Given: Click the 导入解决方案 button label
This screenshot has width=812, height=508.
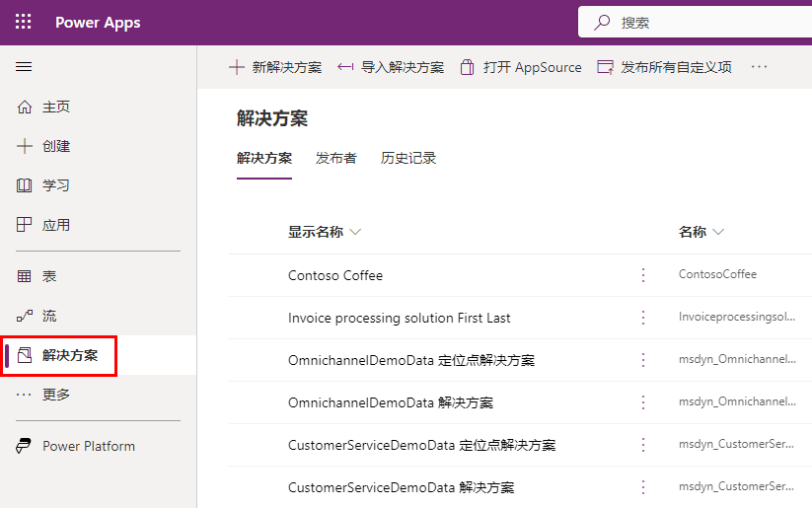Looking at the screenshot, I should click(403, 67).
